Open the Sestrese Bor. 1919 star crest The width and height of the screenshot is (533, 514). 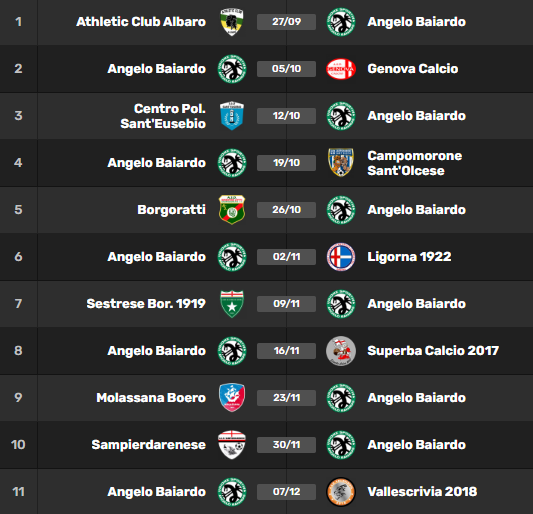232,304
